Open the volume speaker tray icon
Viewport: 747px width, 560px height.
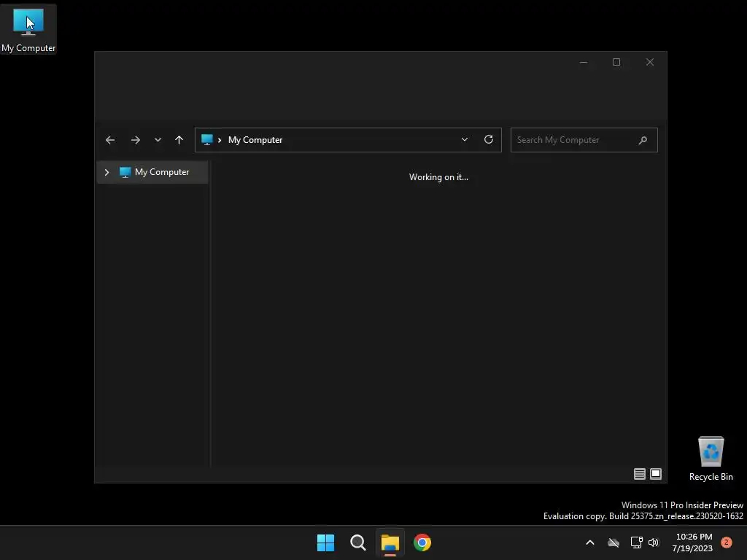pyautogui.click(x=654, y=542)
